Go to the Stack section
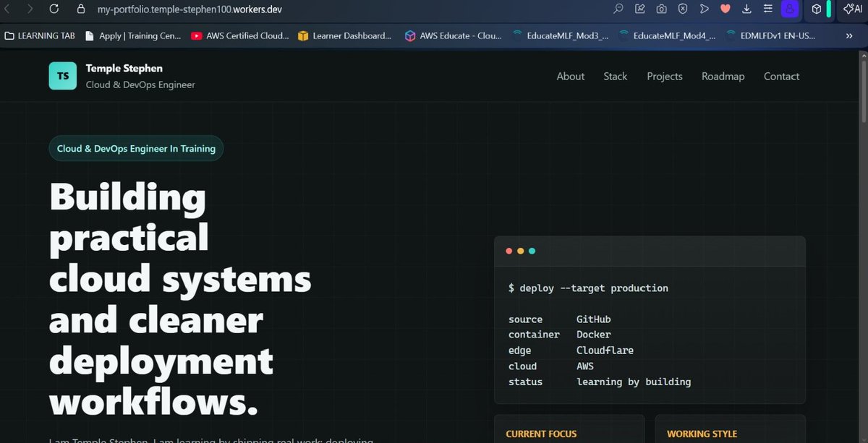This screenshot has height=443, width=868. point(616,76)
